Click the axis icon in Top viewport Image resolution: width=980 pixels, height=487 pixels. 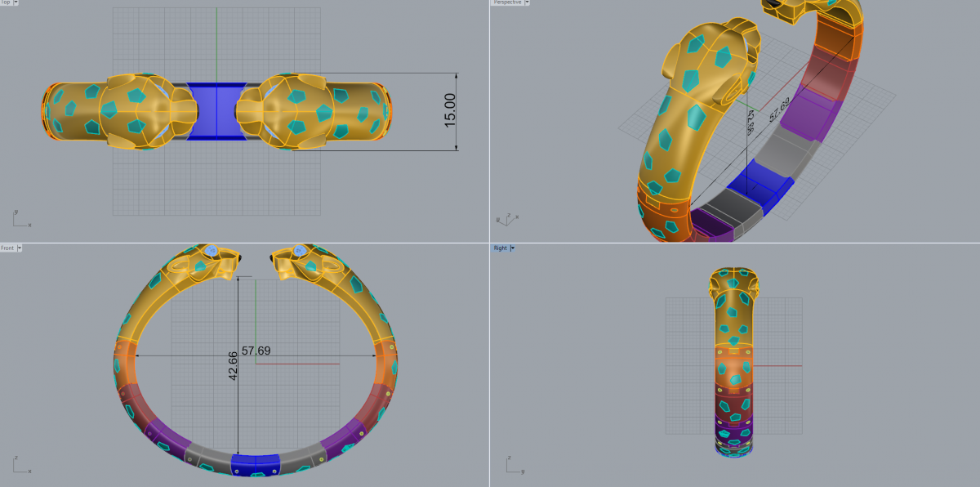(x=20, y=218)
